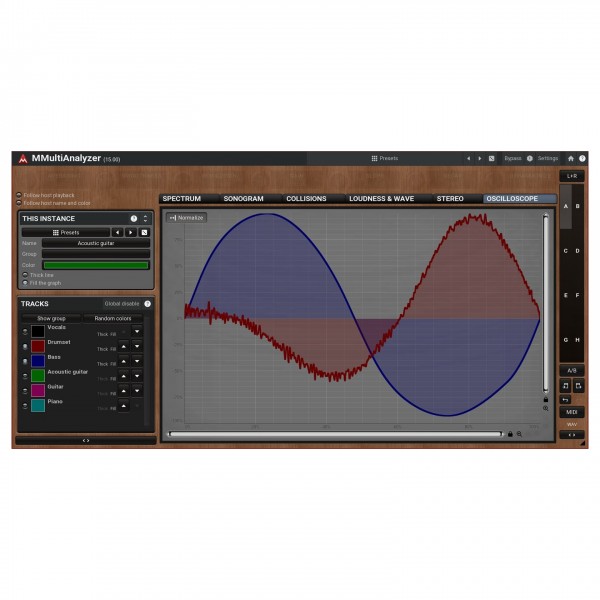Move the Bass track down
600x600 pixels.
click(x=137, y=361)
